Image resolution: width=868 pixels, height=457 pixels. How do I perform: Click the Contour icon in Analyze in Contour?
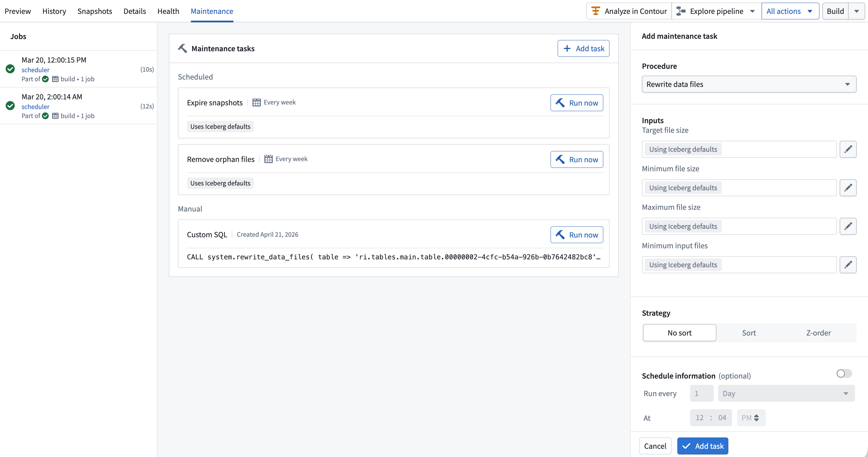(x=596, y=11)
